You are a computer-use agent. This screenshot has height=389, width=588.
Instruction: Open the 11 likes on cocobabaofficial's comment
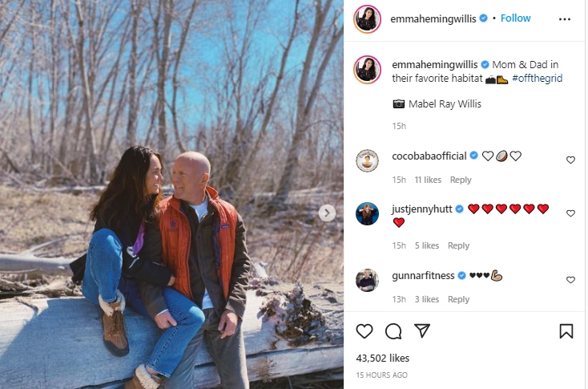click(428, 180)
